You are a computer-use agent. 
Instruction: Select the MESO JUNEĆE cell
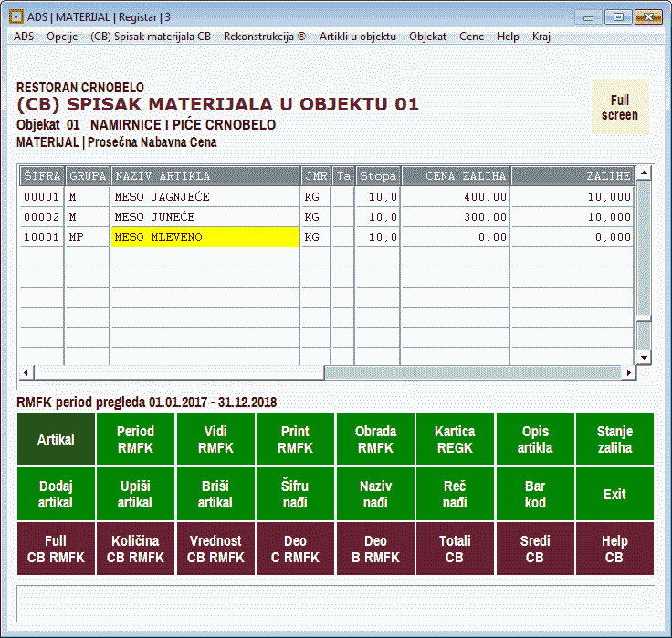(x=205, y=217)
